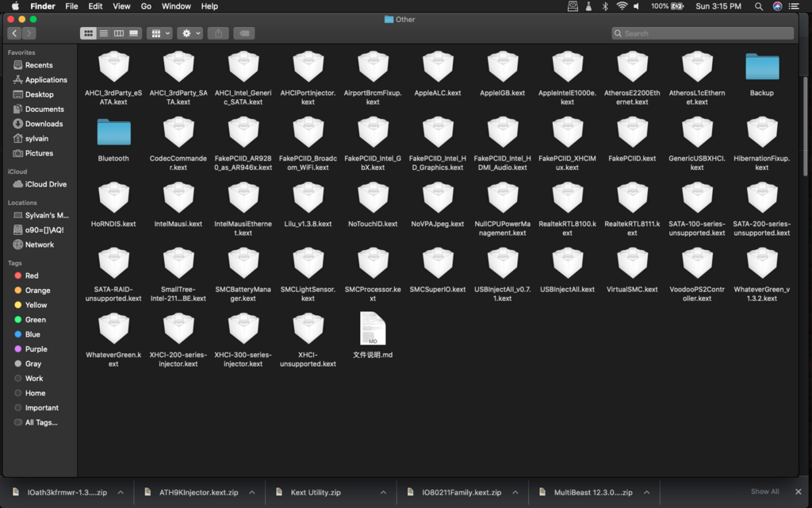The image size is (812, 508).
Task: Open the Edit menu
Action: [95, 6]
